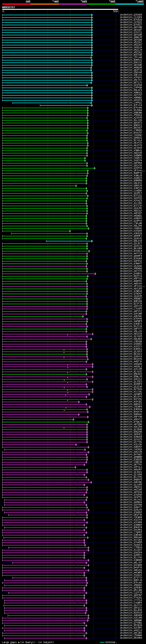Click hit UniRef100_B8LKX9
Screen dimensions: 146x644
pyautogui.click(x=131, y=241)
